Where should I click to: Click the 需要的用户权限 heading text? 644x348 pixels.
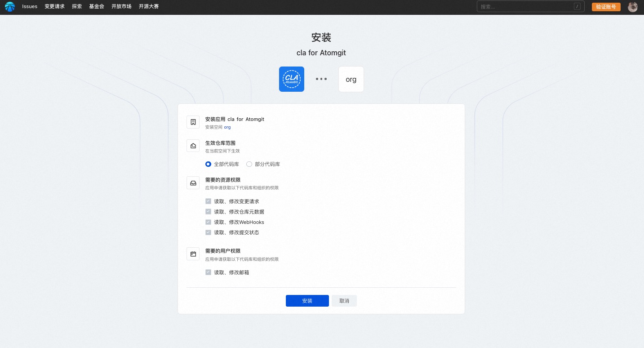coord(223,251)
